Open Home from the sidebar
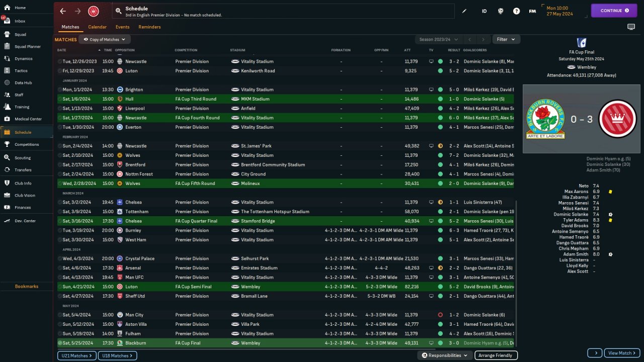Image resolution: width=644 pixels, height=362 pixels. point(27,8)
